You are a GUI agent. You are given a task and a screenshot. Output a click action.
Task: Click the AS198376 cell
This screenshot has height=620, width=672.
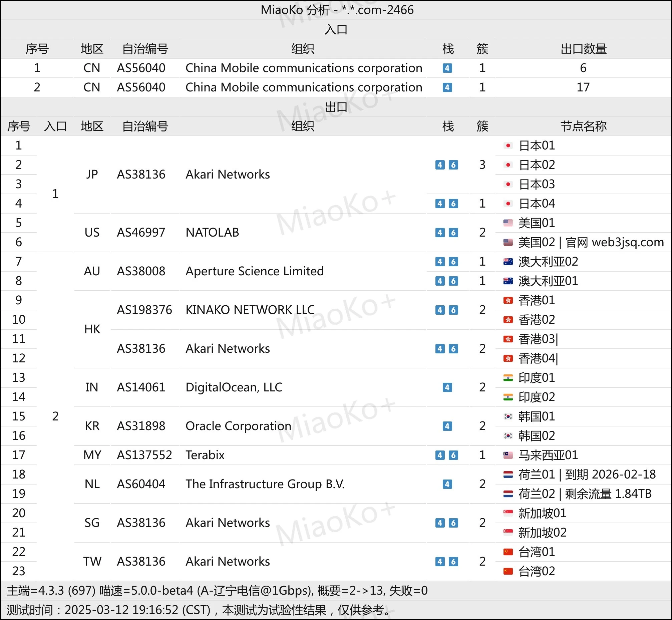coord(144,310)
